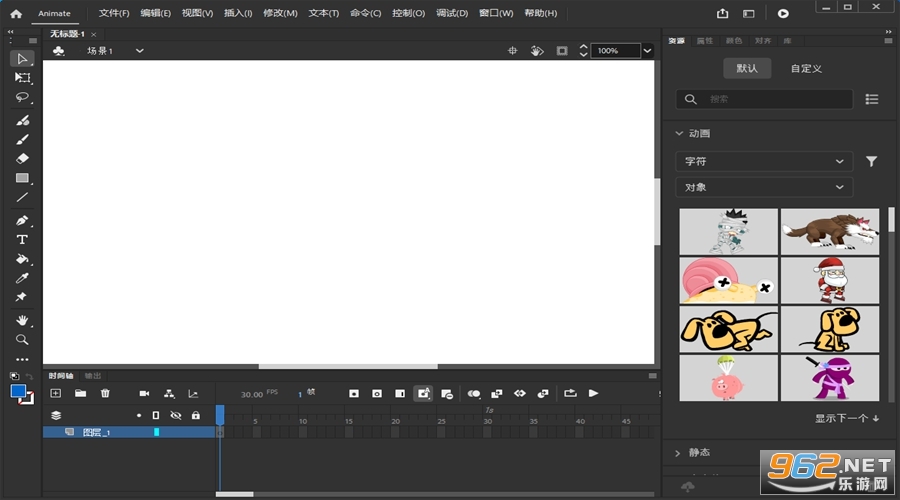The image size is (900, 500).
Task: Insert a blank keyframe
Action: pyautogui.click(x=377, y=393)
